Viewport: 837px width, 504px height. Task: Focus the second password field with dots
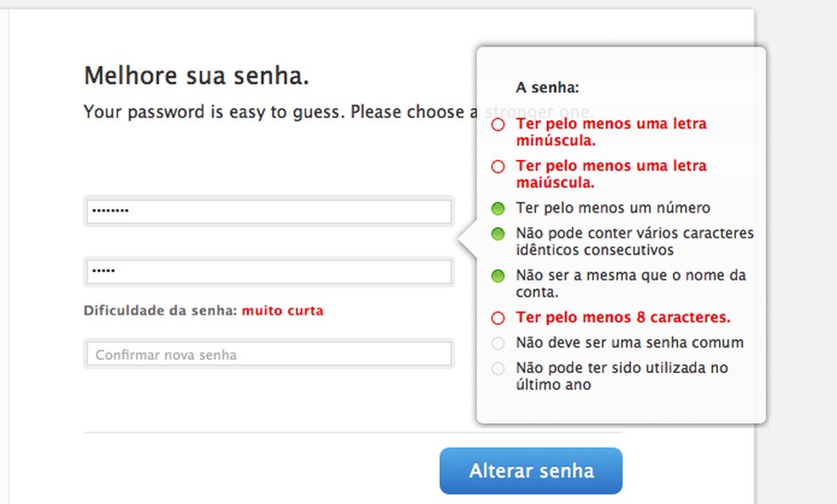point(268,272)
